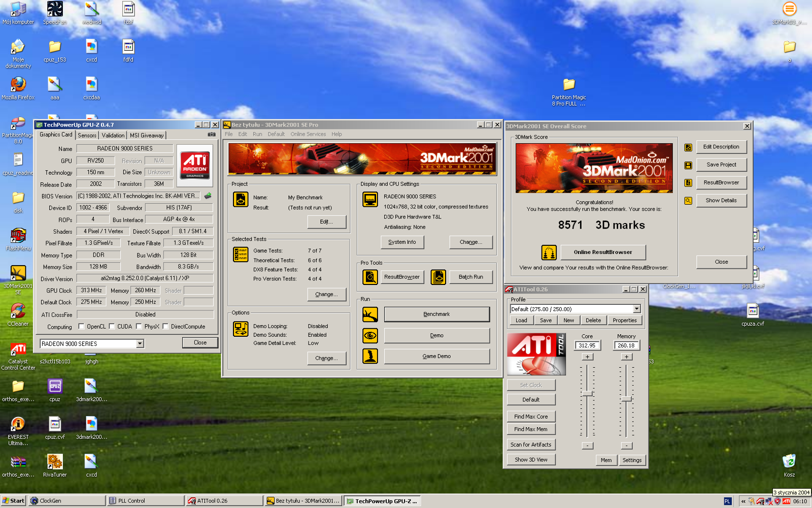
Task: Switch to the Validation tab
Action: [113, 135]
